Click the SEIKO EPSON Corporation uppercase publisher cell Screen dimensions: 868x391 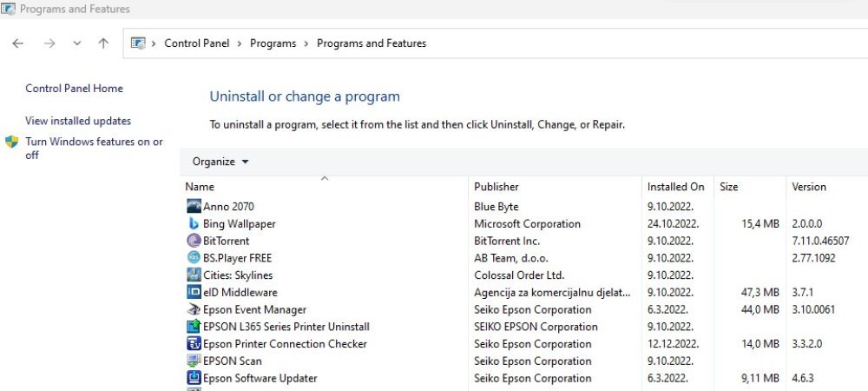(x=536, y=327)
